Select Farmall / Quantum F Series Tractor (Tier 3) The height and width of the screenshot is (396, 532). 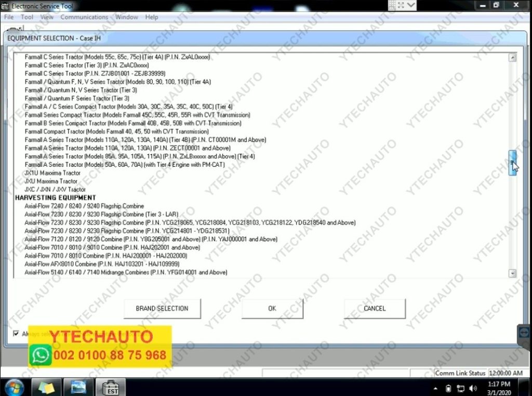77,98
